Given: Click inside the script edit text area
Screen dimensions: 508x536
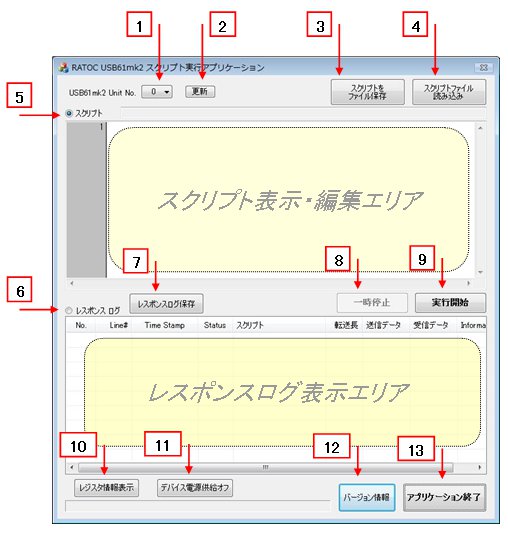Looking at the screenshot, I should (291, 200).
